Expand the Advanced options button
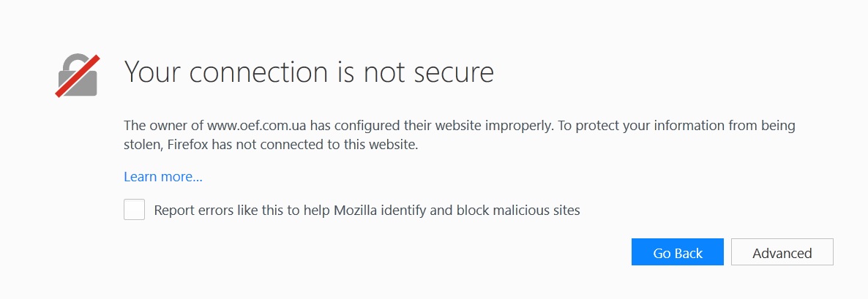The height and width of the screenshot is (299, 868). pos(782,253)
